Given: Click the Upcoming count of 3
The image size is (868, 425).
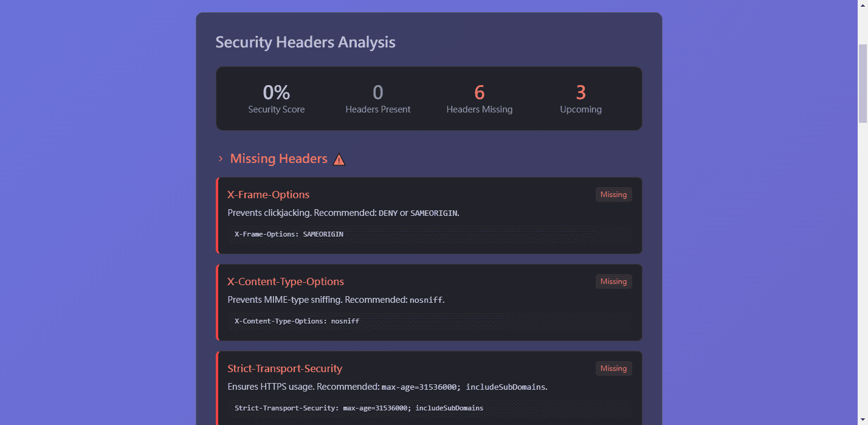Looking at the screenshot, I should [580, 93].
